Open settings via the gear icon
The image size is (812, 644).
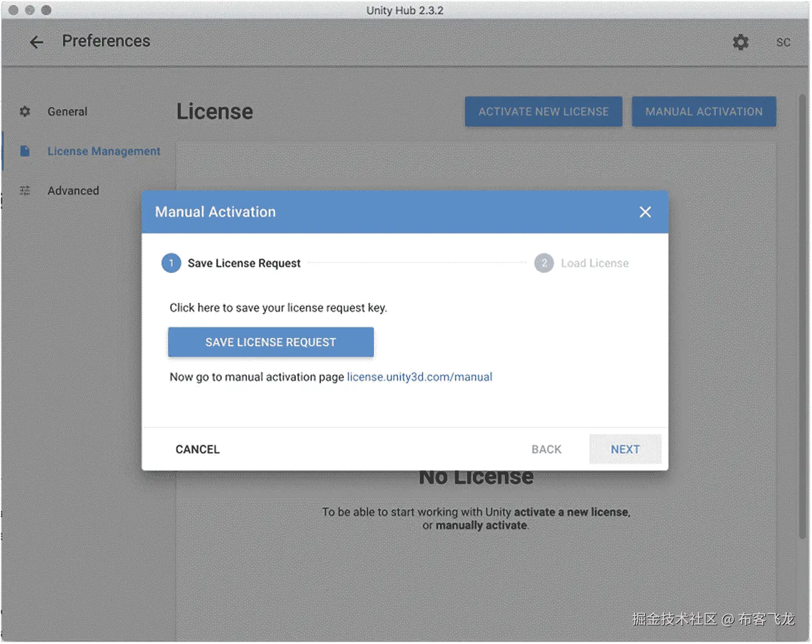(740, 42)
